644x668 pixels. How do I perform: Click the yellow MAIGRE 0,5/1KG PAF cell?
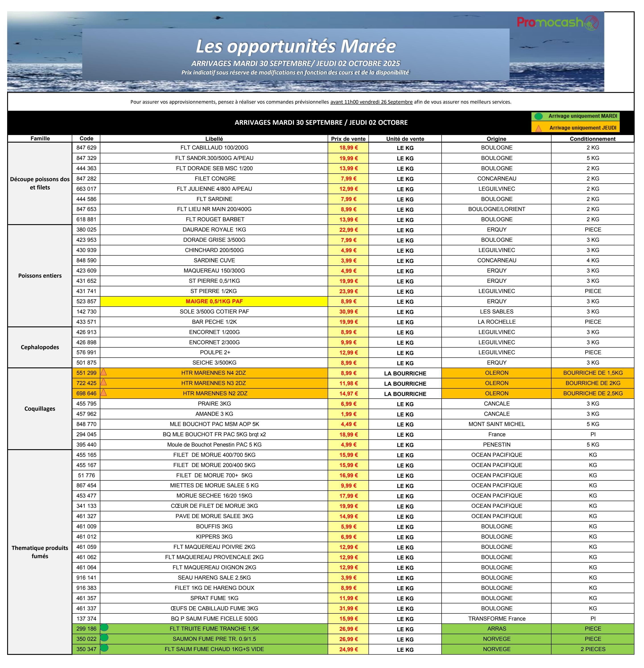pyautogui.click(x=214, y=301)
